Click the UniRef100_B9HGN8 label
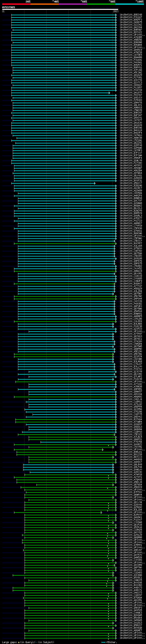 click(x=131, y=42)
